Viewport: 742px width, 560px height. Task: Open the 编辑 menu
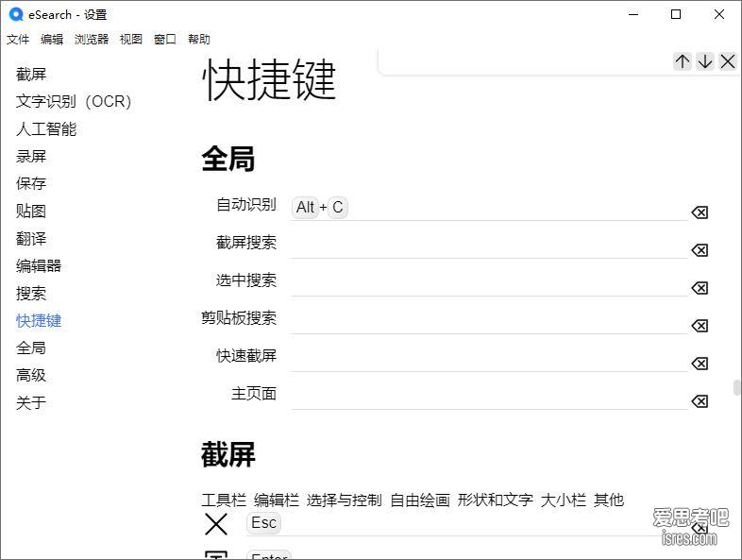(x=52, y=40)
